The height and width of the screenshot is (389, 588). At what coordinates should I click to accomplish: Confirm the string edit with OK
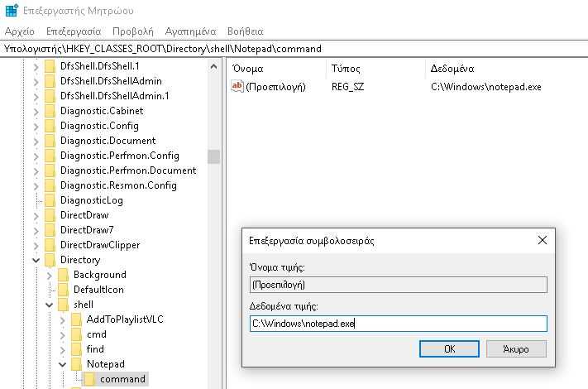(x=449, y=349)
